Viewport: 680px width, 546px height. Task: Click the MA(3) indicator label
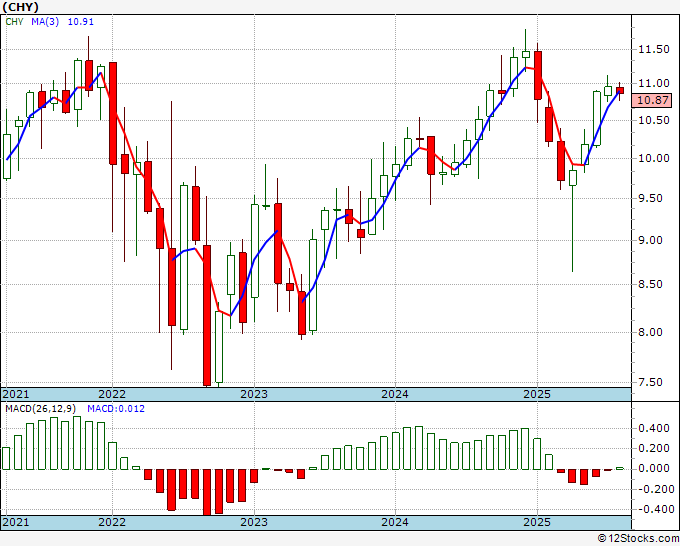click(x=45, y=22)
